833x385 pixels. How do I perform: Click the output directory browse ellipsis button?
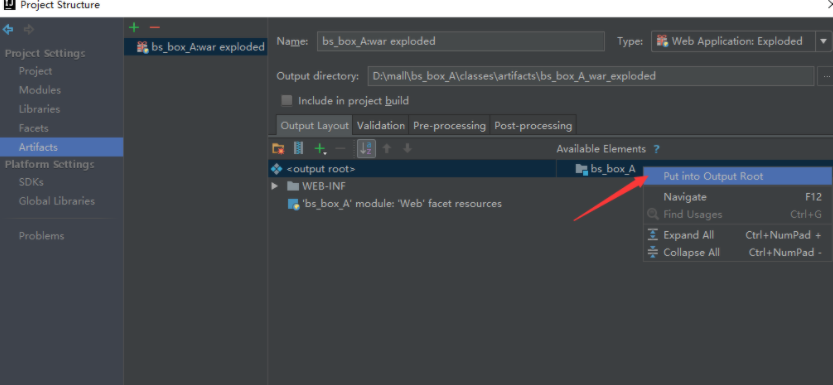[826, 76]
